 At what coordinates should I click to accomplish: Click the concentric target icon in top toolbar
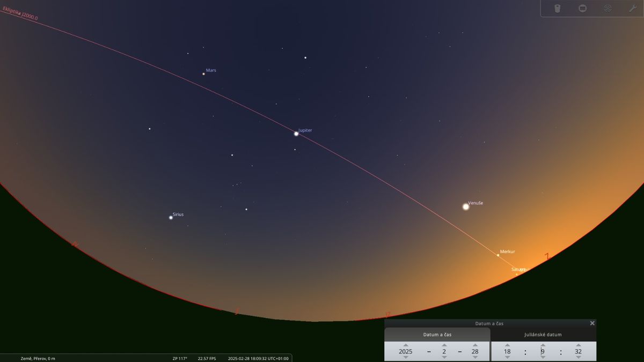(608, 9)
